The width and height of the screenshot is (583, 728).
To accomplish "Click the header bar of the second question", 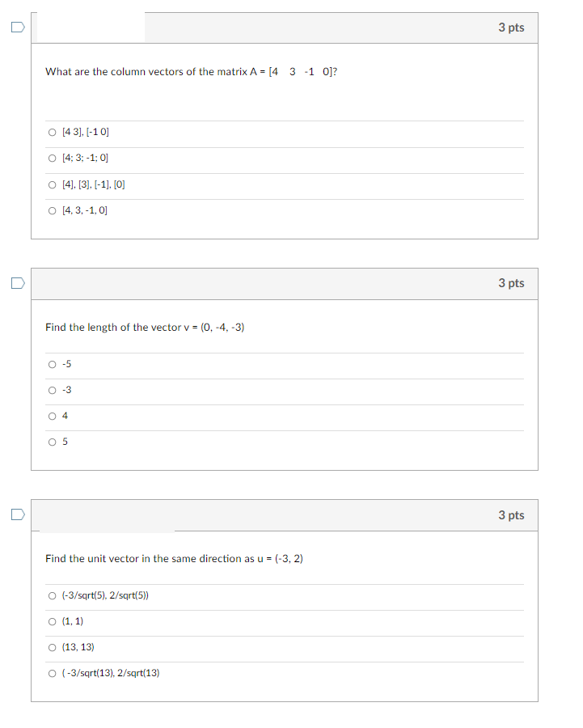I will [x=283, y=283].
